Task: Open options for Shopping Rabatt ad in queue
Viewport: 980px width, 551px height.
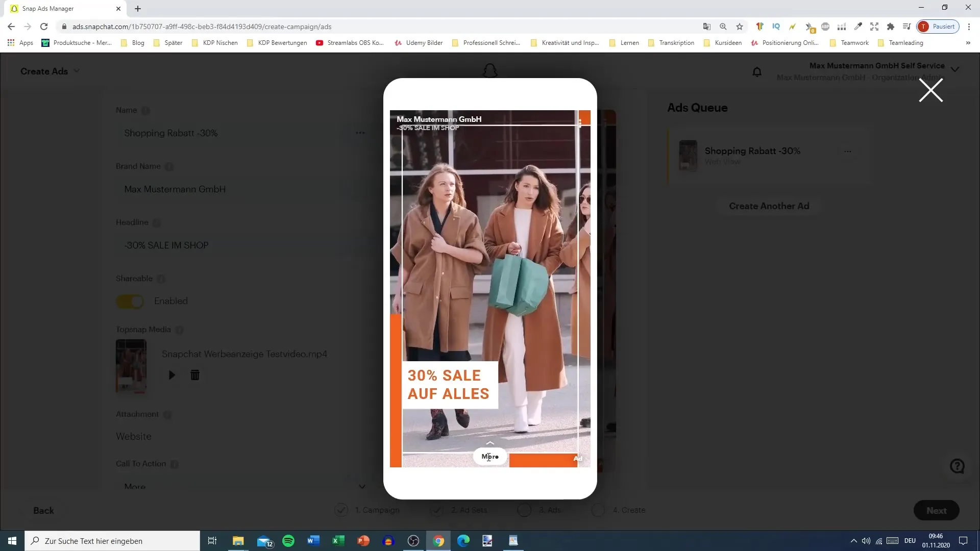Action: 848,152
